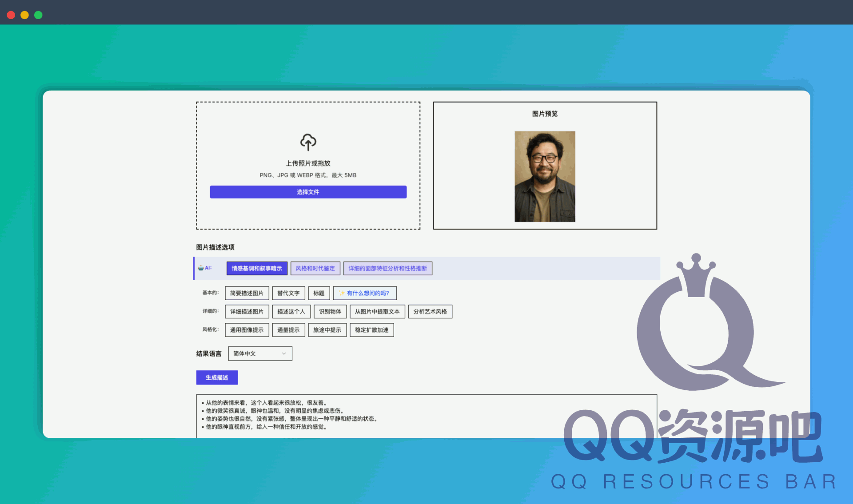Click the yellow window minimize dot

[24, 15]
